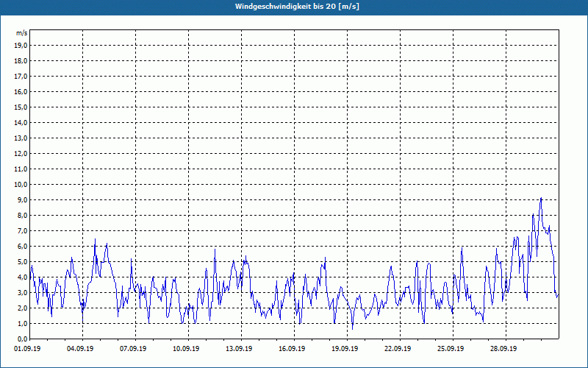
Task: Click the 25.09.19 date label
Action: (451, 349)
